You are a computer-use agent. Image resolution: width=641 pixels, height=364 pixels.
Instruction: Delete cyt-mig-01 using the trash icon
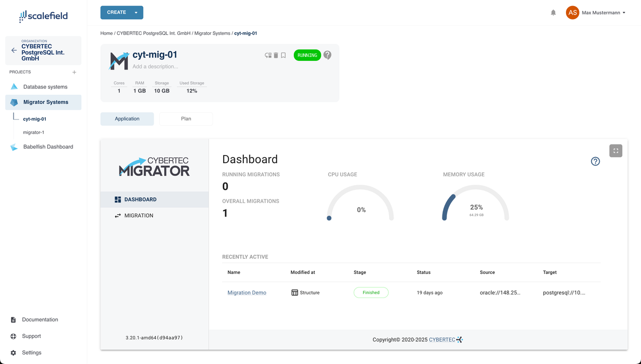pos(276,55)
